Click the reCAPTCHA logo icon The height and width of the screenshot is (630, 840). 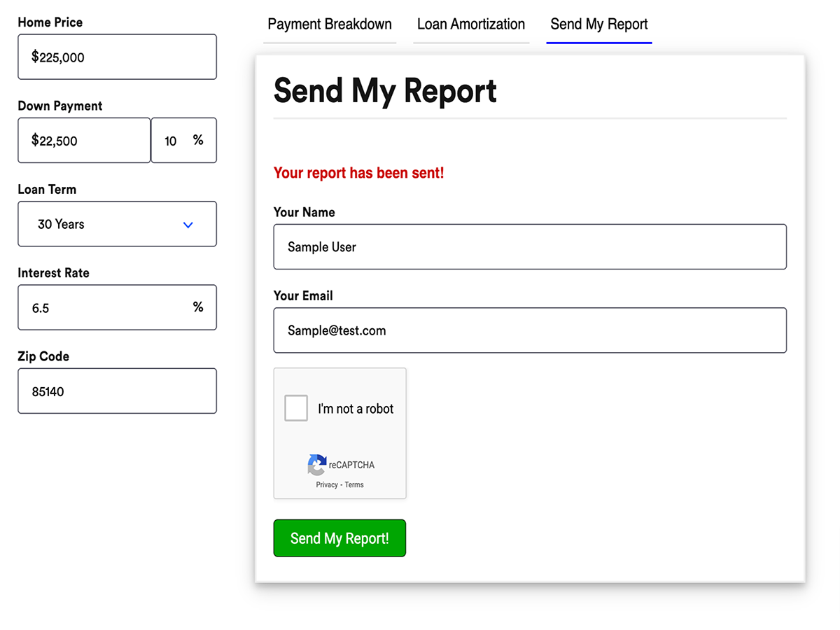[x=316, y=465]
